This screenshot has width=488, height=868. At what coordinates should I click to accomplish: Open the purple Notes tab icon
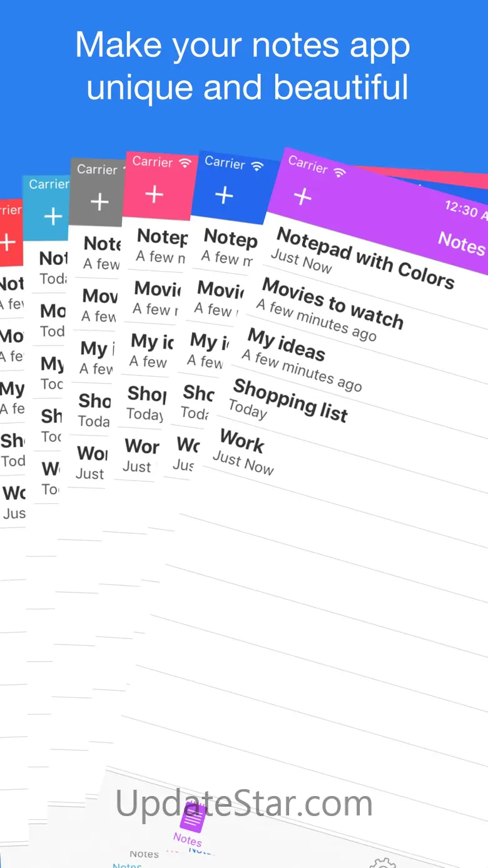click(192, 817)
